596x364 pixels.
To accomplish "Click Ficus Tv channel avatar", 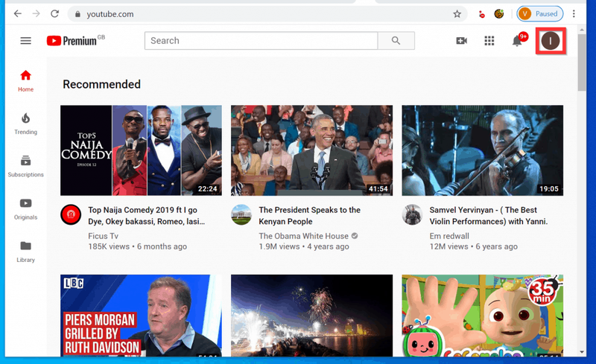I will pyautogui.click(x=71, y=214).
